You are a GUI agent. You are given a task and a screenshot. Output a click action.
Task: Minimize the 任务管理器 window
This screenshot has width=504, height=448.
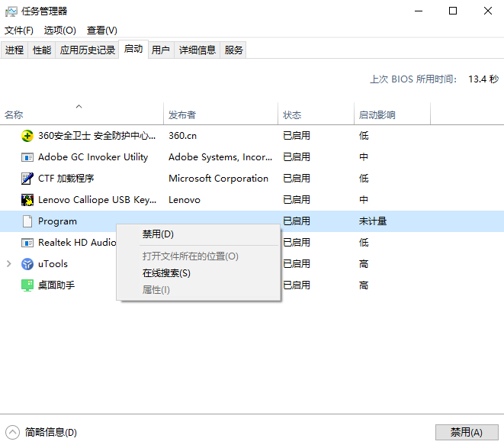coord(419,11)
